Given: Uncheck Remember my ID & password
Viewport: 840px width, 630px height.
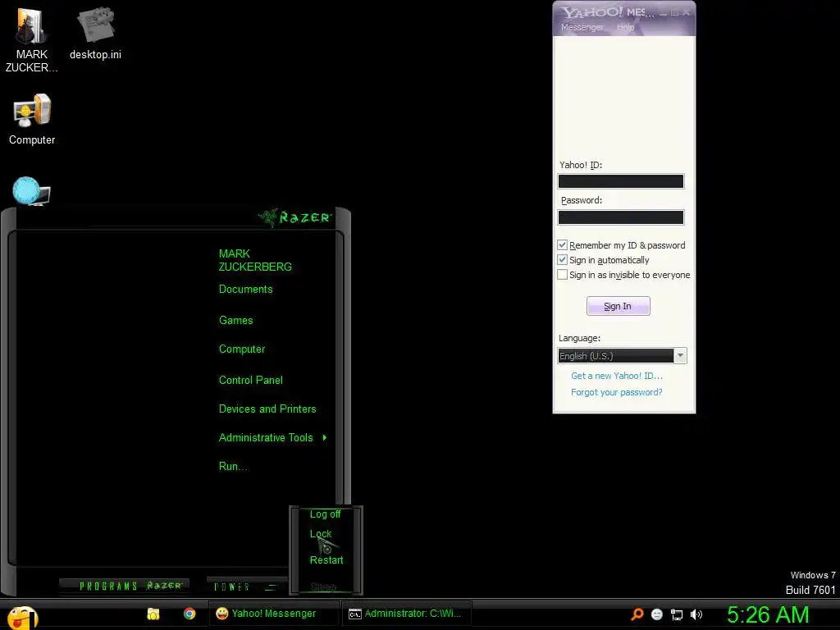Looking at the screenshot, I should [562, 244].
